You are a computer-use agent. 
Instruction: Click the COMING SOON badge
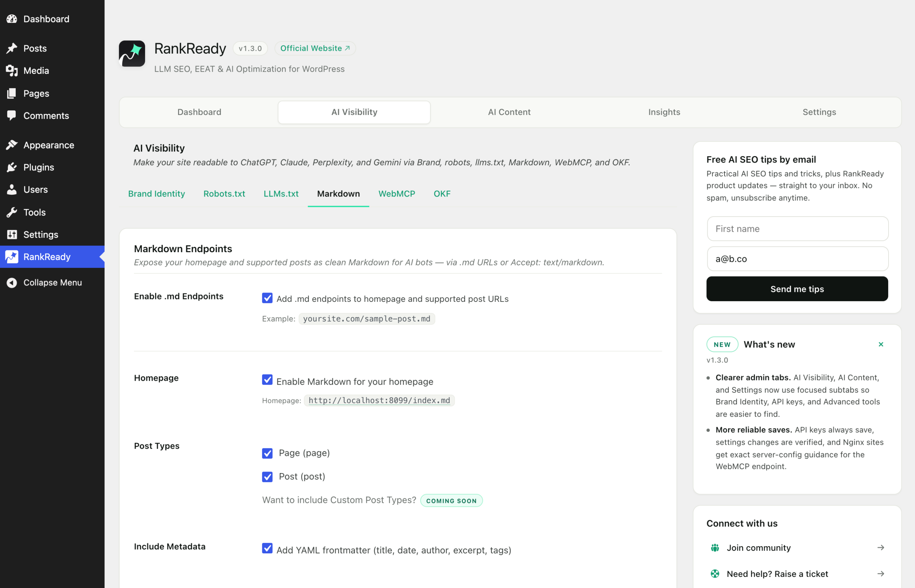click(x=451, y=500)
